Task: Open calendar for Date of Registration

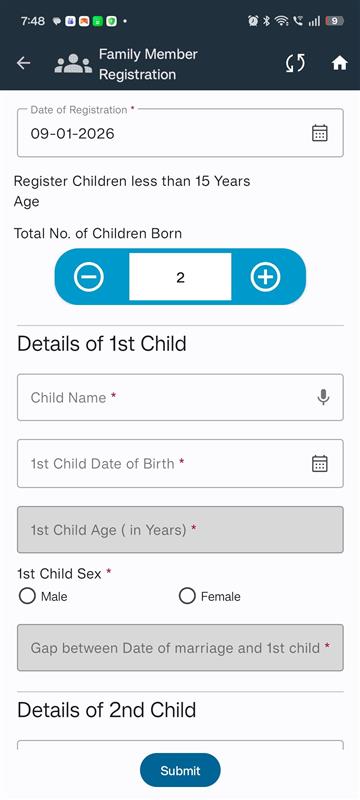Action: [x=320, y=133]
